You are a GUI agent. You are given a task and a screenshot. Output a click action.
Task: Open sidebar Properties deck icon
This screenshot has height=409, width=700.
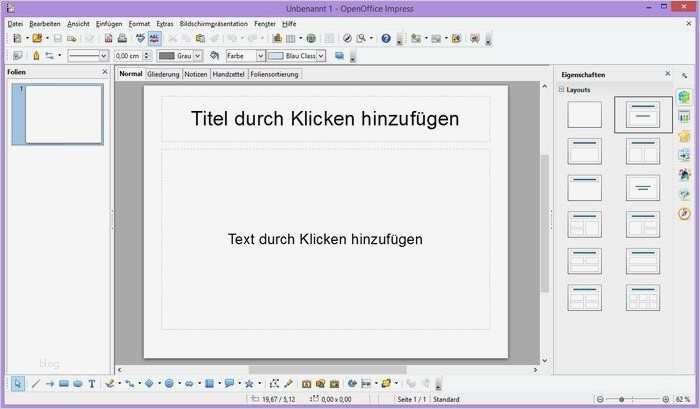pos(684,97)
